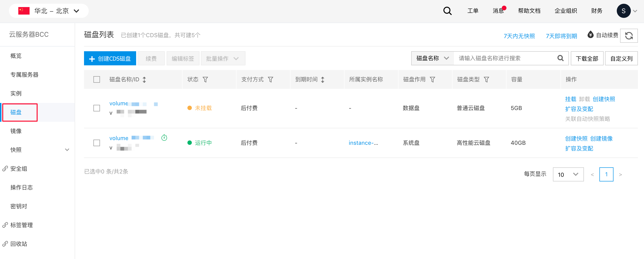644x259 pixels.
Task: Click the plus icon on create CDS button
Action: [92, 59]
